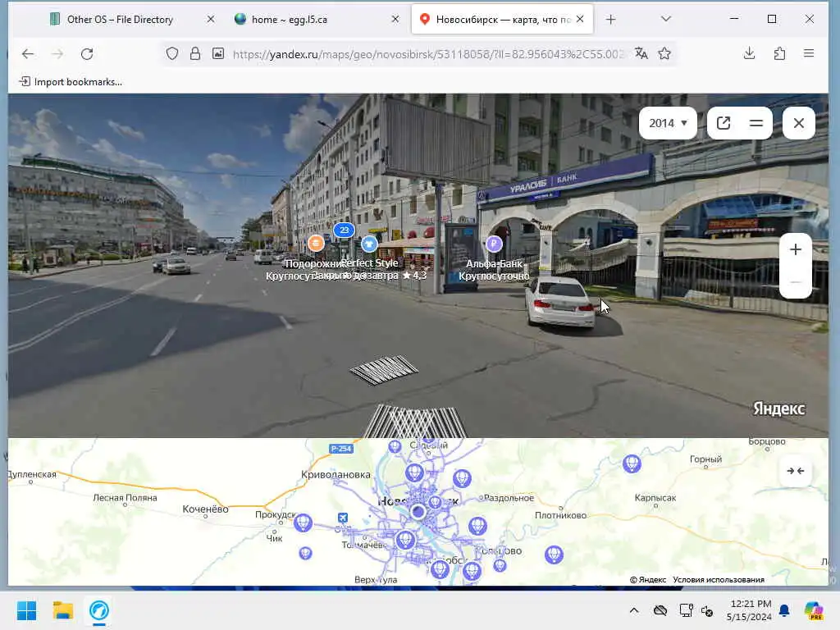Move forward using the road arrow
This screenshot has height=630, width=840.
pyautogui.click(x=384, y=369)
